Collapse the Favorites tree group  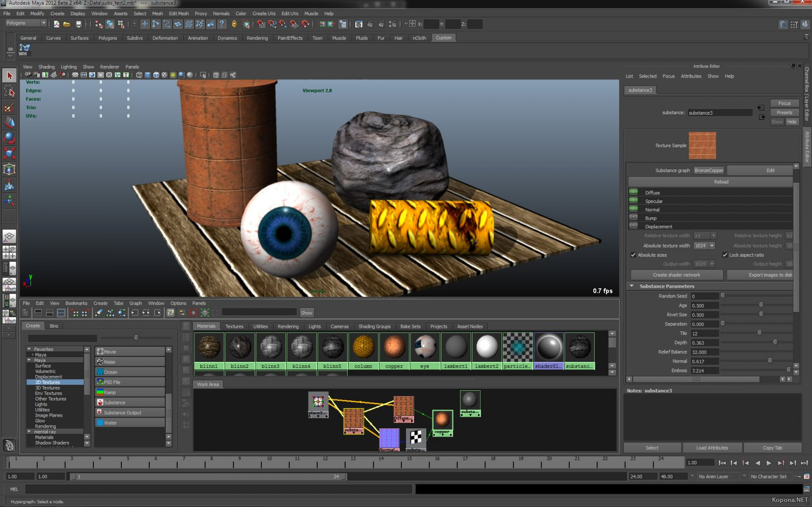tap(29, 349)
